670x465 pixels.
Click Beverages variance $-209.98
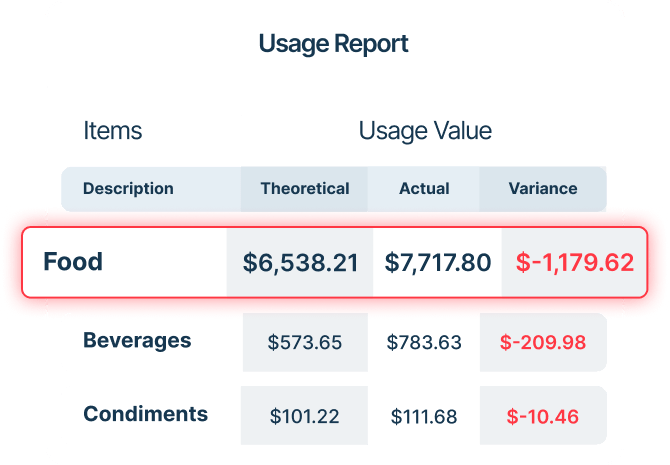point(543,342)
